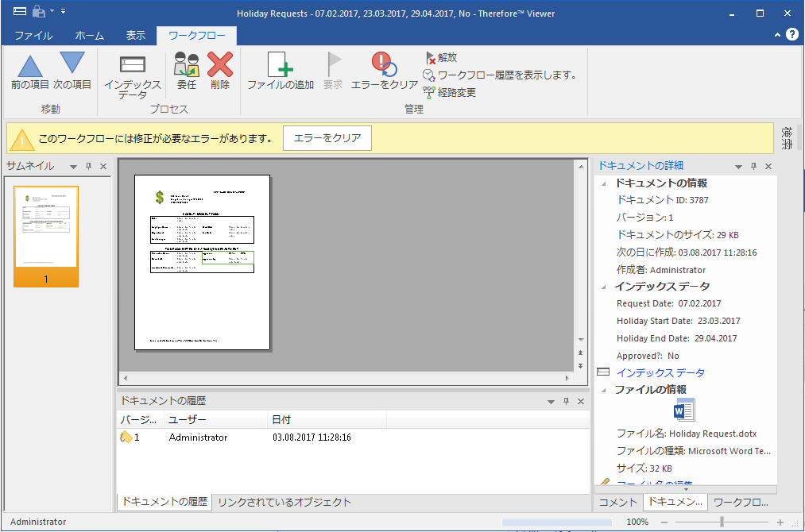Image resolution: width=805 pixels, height=532 pixels.
Task: Collapse ファイルの情報 section
Action: pyautogui.click(x=604, y=391)
